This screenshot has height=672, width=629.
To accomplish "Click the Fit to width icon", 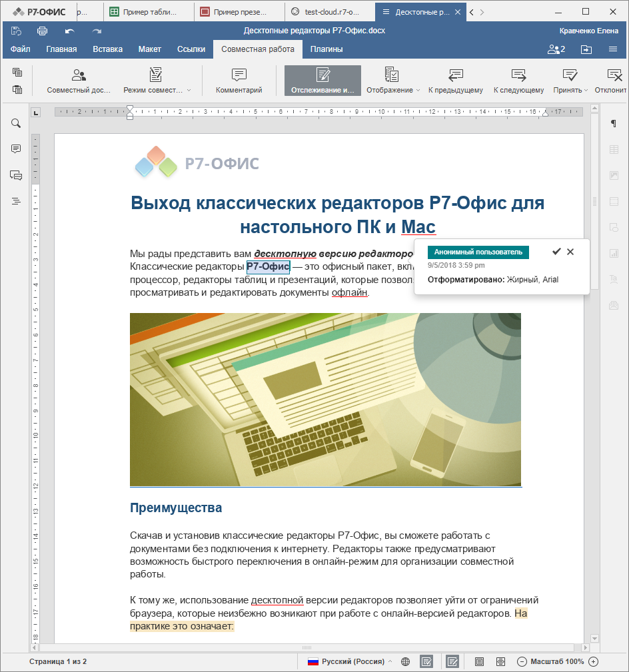I will [500, 662].
